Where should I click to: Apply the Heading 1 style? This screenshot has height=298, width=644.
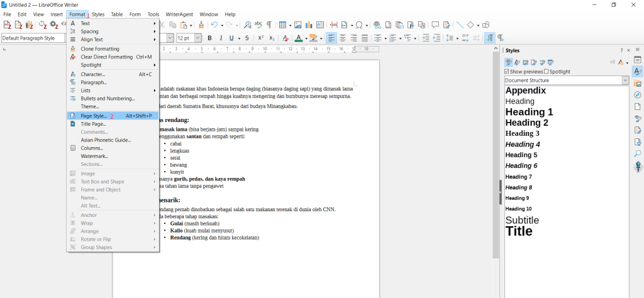(529, 112)
